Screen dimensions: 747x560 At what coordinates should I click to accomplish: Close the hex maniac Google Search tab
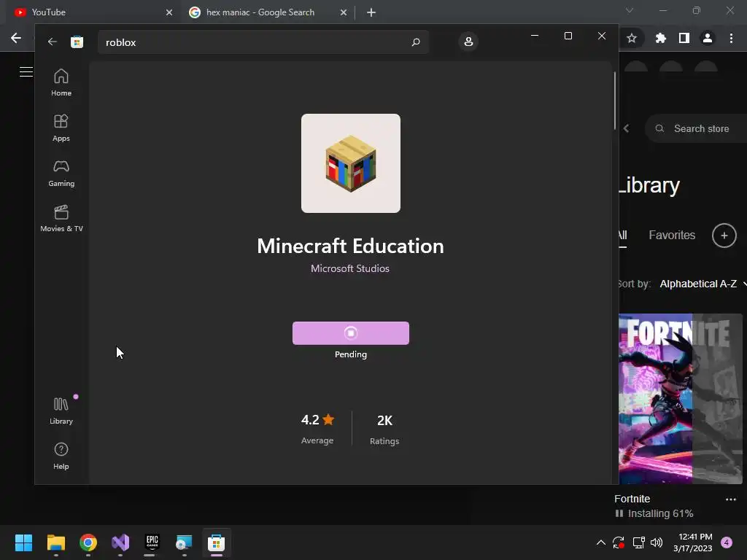pyautogui.click(x=344, y=12)
